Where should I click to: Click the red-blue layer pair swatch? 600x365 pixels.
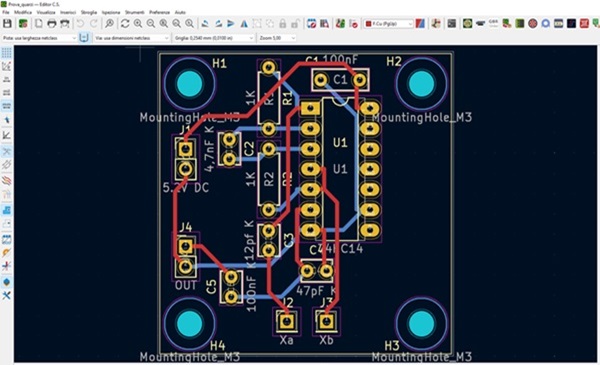pos(420,24)
